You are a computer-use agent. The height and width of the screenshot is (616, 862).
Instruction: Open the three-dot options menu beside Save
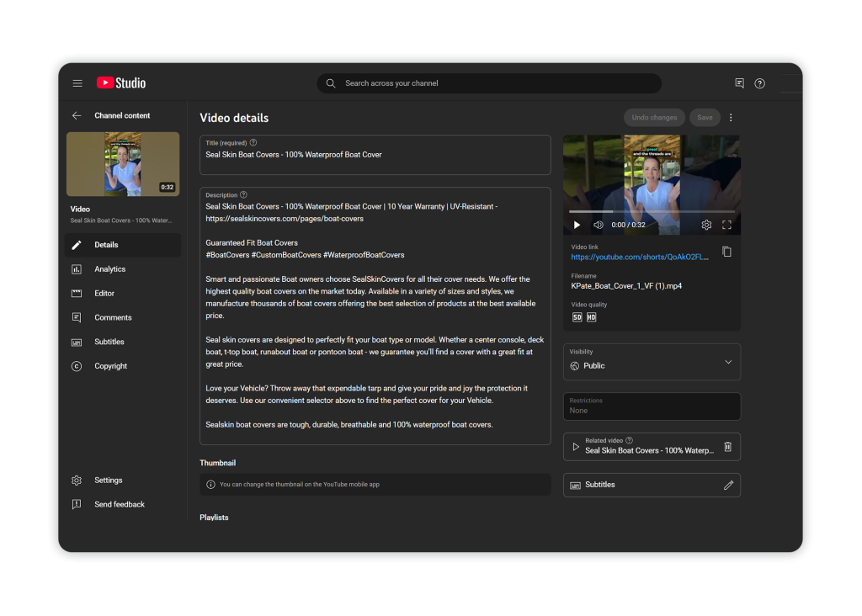pyautogui.click(x=731, y=118)
